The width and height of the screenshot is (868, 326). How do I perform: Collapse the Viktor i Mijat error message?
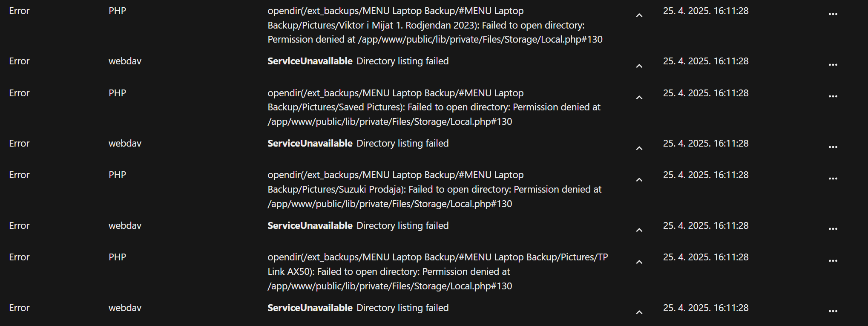coord(639,15)
